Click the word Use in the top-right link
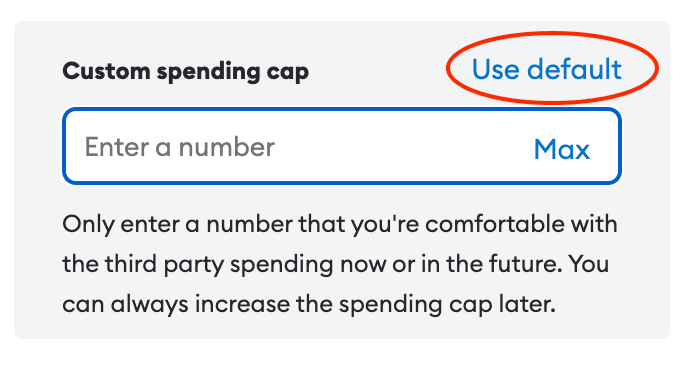 tap(495, 69)
